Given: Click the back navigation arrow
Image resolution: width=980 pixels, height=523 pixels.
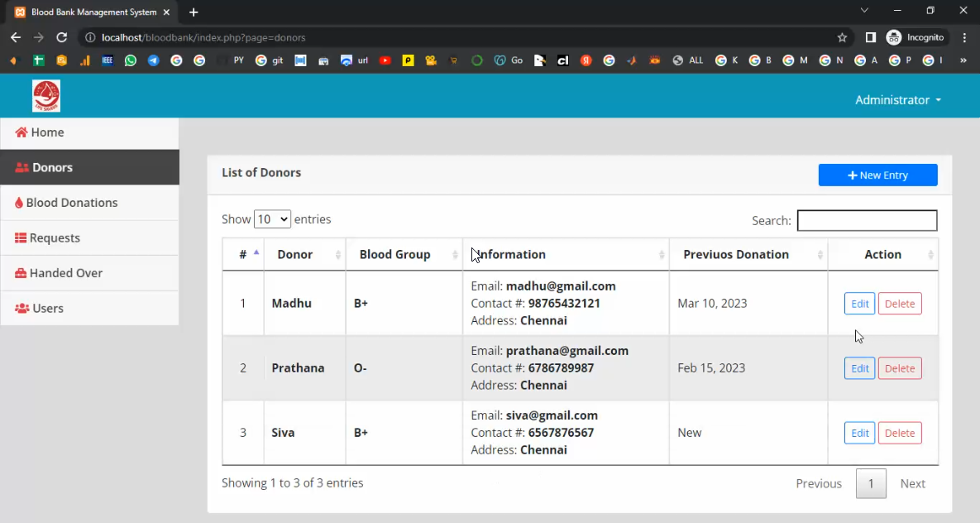Looking at the screenshot, I should (16, 37).
